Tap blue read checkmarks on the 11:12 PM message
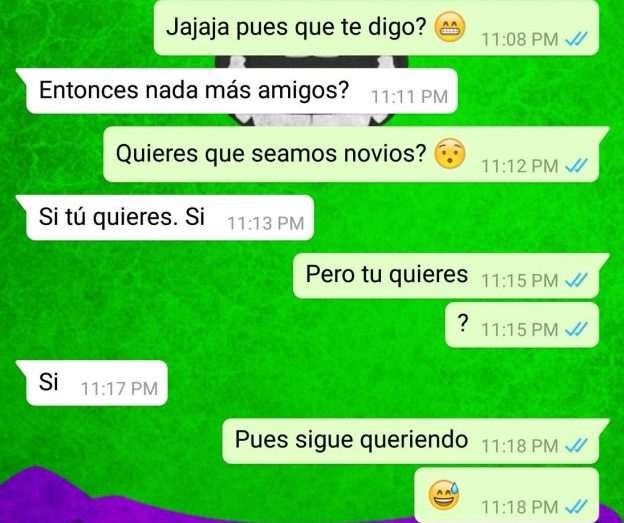624x523 pixels. tap(576, 166)
